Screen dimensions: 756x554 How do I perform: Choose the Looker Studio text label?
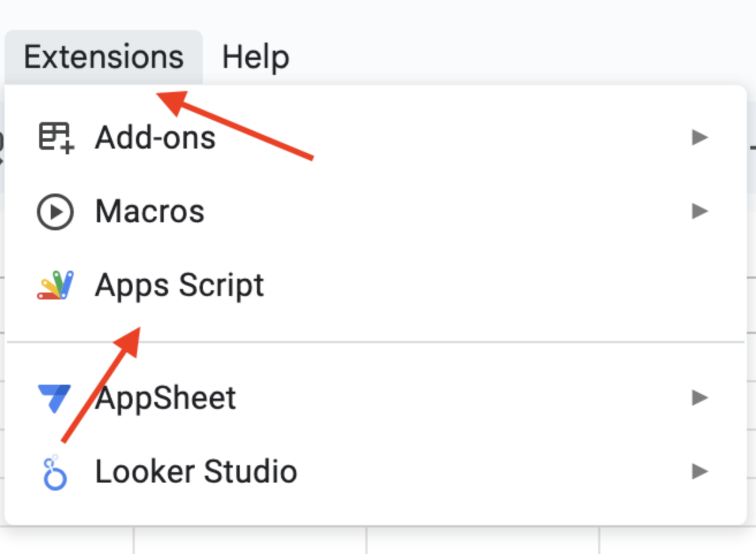[x=196, y=472]
